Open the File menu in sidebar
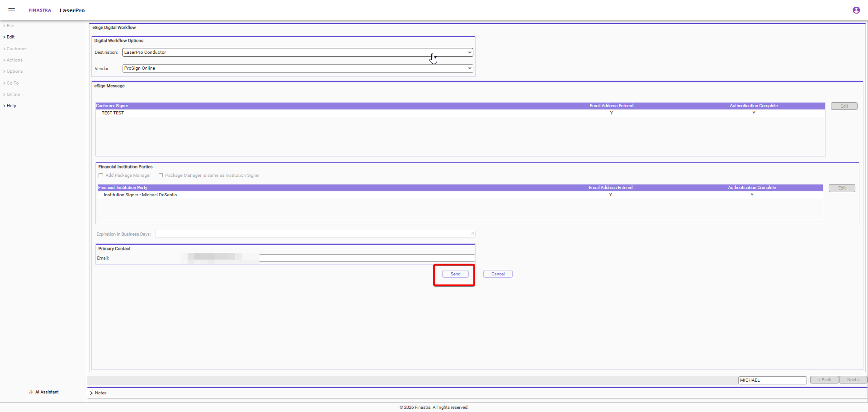The height and width of the screenshot is (412, 868). tap(10, 26)
